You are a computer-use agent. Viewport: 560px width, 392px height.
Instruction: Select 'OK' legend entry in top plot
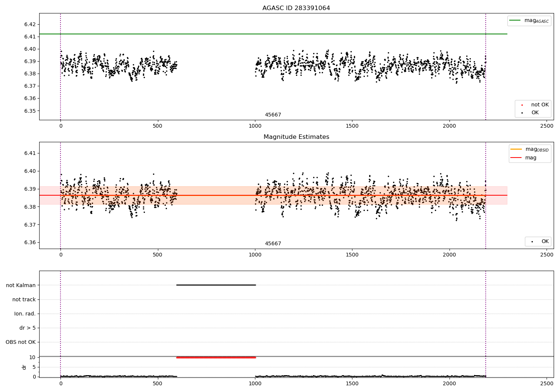click(x=535, y=113)
